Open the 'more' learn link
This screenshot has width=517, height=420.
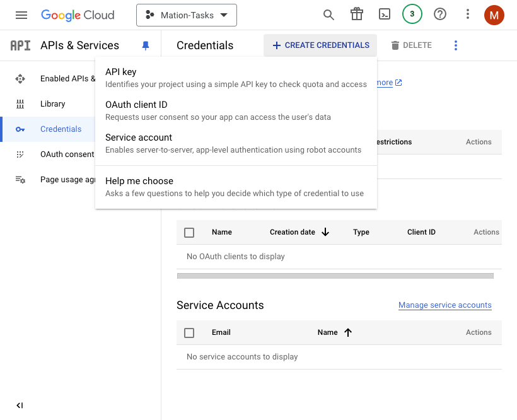[x=385, y=83]
